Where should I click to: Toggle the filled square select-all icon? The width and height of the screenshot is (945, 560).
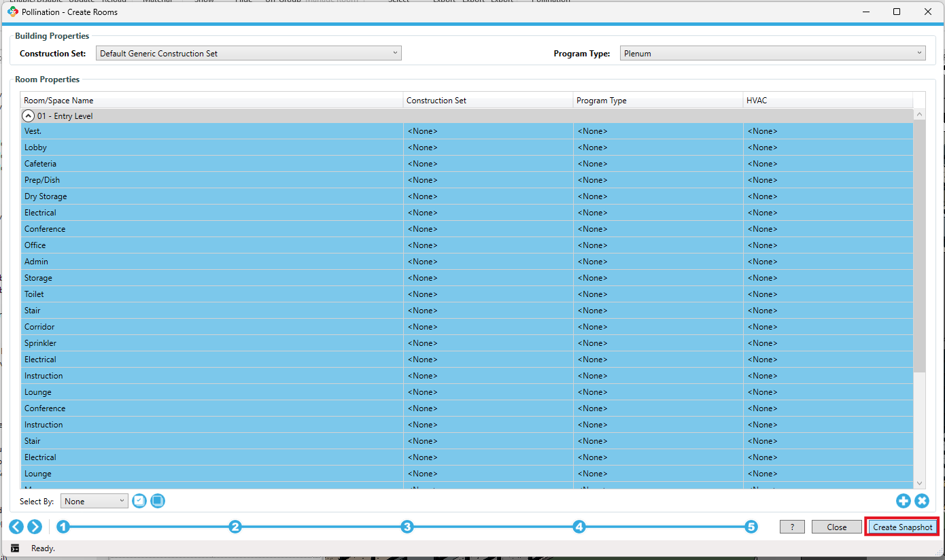[158, 501]
